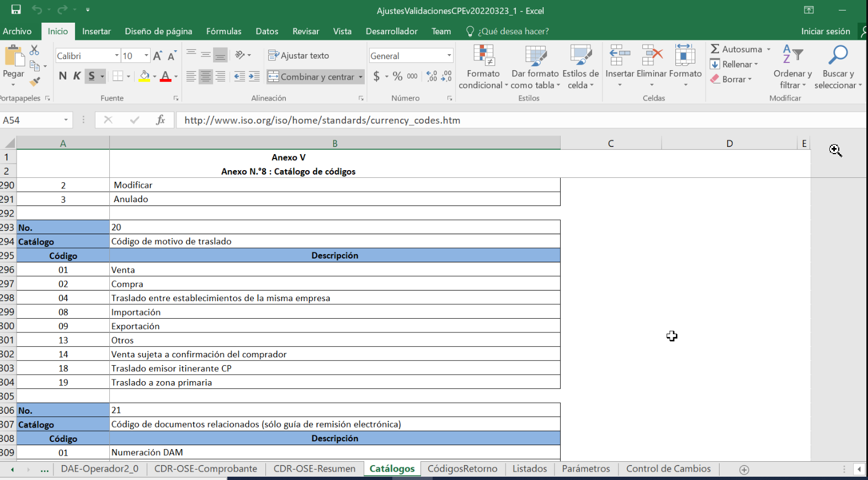Viewport: 868px width, 480px height.
Task: Apply accounting currency format ($)
Action: [x=376, y=76]
